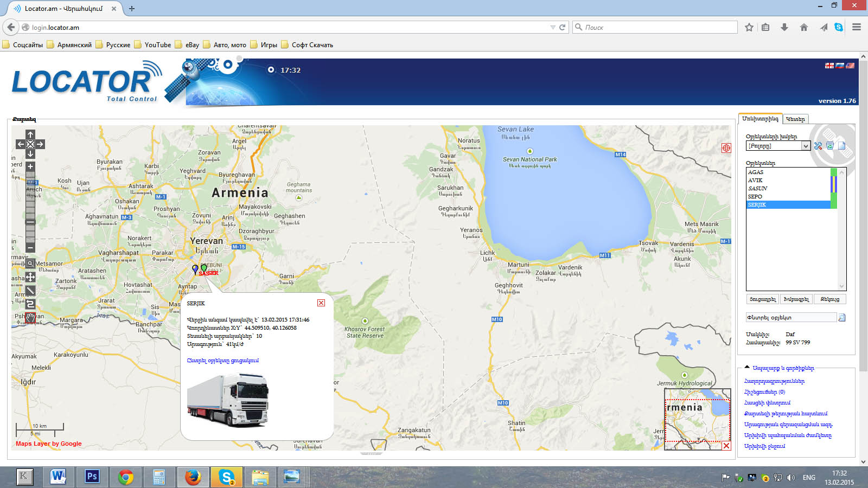Image resolution: width=868 pixels, height=488 pixels.
Task: Open the object groups dropdown
Action: pos(806,146)
